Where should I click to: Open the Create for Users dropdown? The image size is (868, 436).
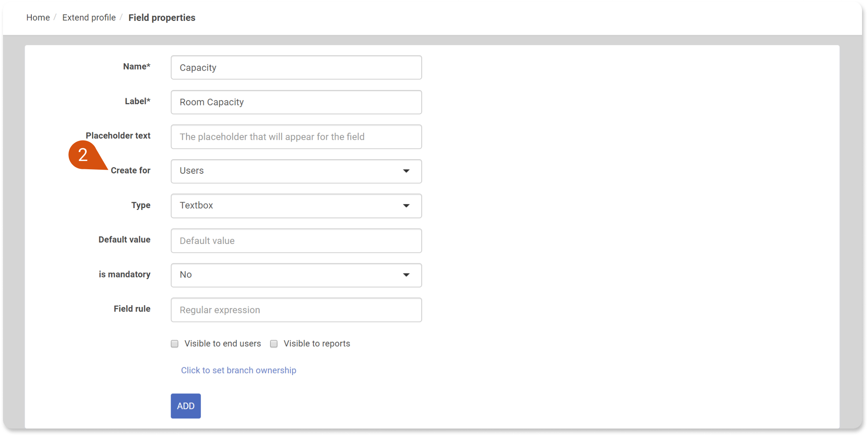[x=296, y=171]
